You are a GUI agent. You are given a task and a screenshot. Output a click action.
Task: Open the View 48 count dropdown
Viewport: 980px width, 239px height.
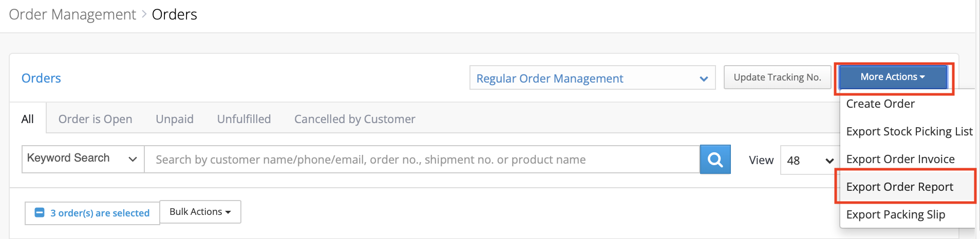click(810, 160)
